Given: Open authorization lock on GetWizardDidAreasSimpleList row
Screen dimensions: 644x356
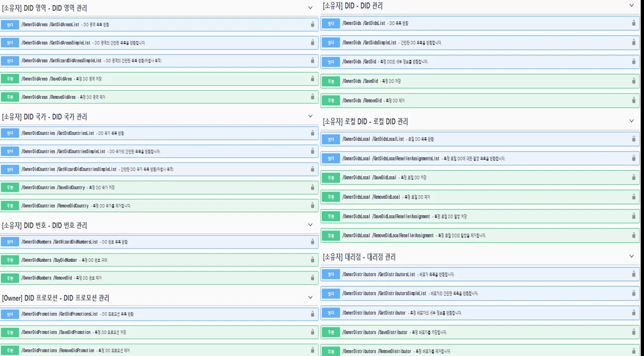Looking at the screenshot, I should pos(312,60).
